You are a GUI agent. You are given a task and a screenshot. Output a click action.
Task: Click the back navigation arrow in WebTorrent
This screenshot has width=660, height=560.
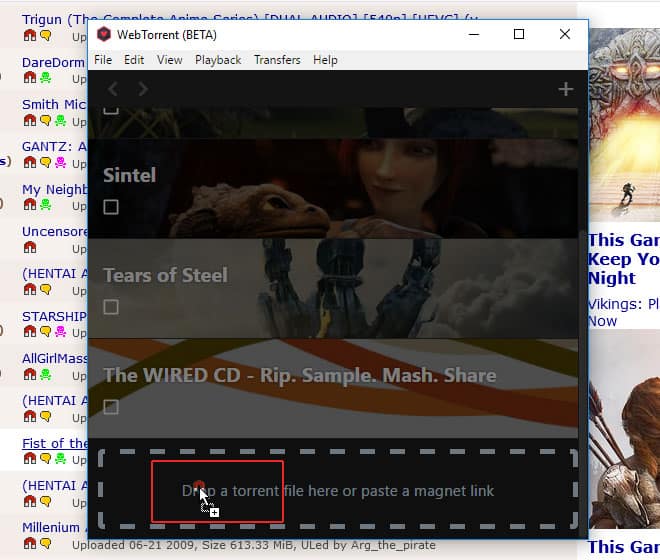(112, 89)
